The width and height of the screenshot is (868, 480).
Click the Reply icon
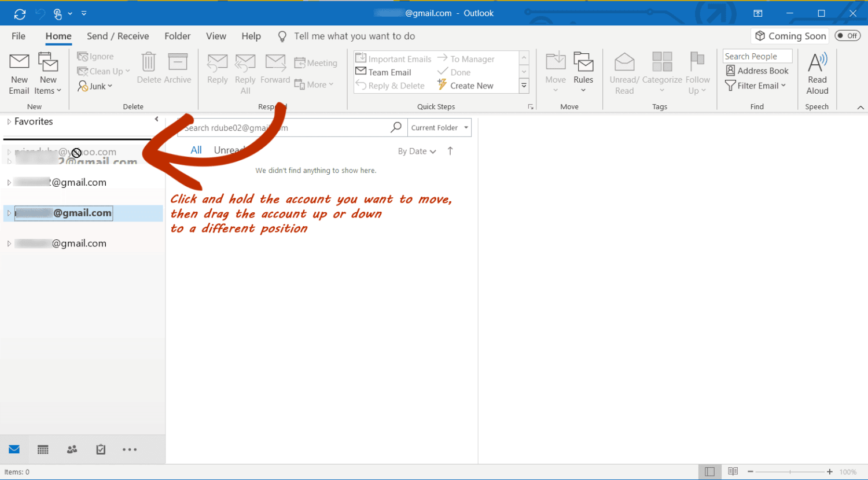(x=218, y=62)
